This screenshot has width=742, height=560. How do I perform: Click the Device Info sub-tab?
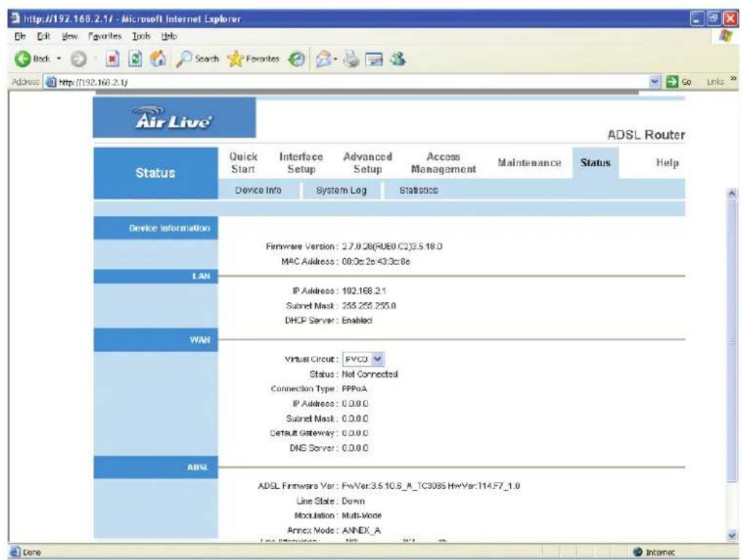258,190
